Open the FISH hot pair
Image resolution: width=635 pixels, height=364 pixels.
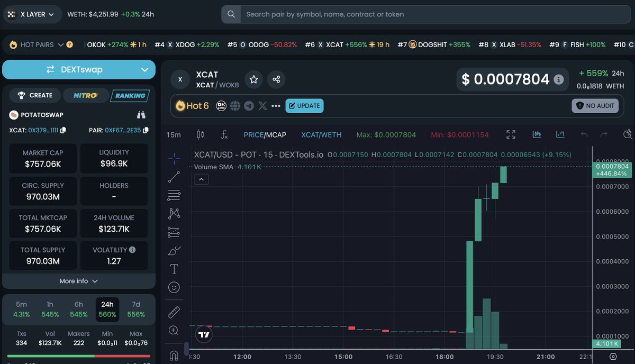click(577, 45)
